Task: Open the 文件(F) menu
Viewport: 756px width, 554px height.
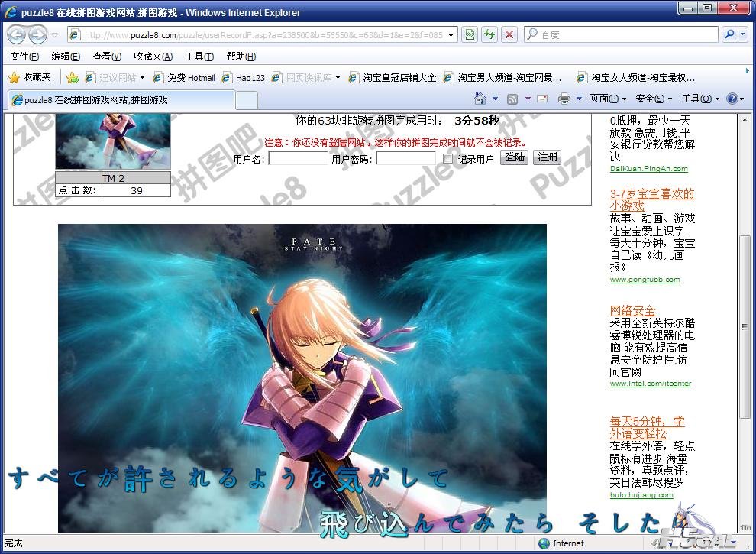Action: [24, 57]
